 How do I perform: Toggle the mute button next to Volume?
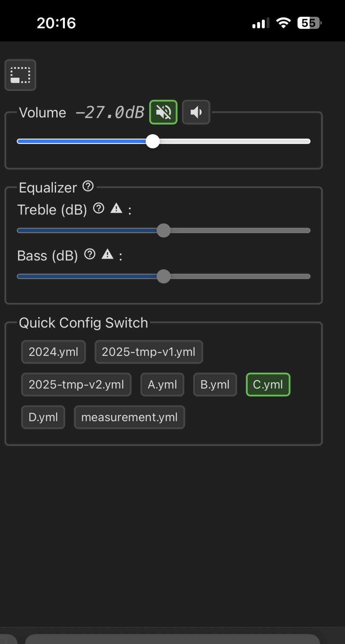(x=163, y=112)
